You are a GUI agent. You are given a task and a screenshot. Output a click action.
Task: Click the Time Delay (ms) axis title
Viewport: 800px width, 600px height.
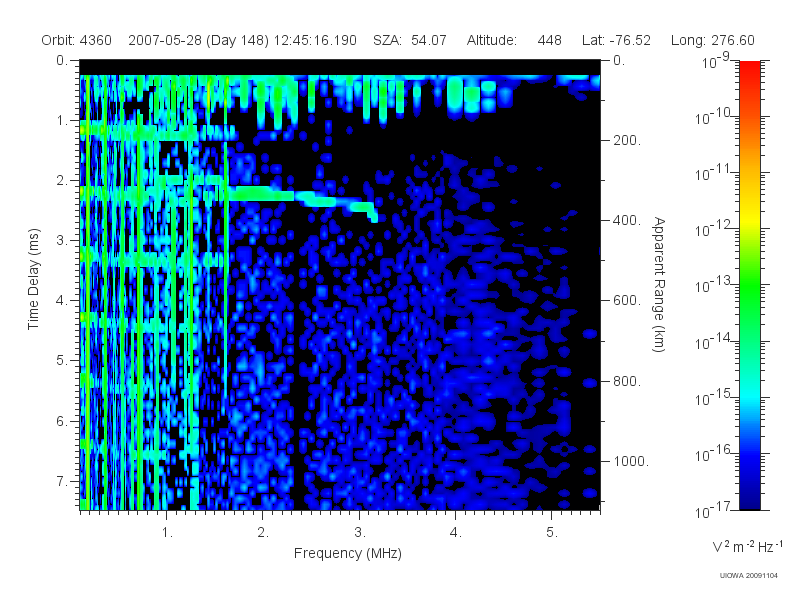34,279
